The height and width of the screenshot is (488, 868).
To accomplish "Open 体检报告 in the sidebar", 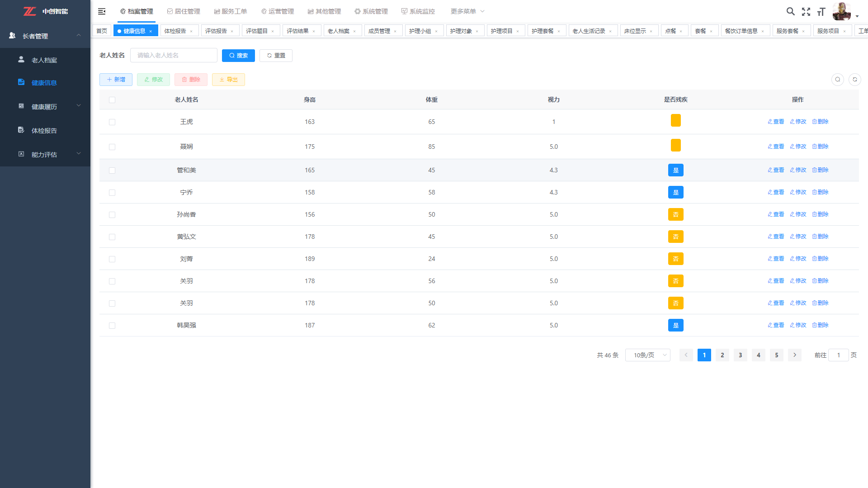I will (x=44, y=131).
